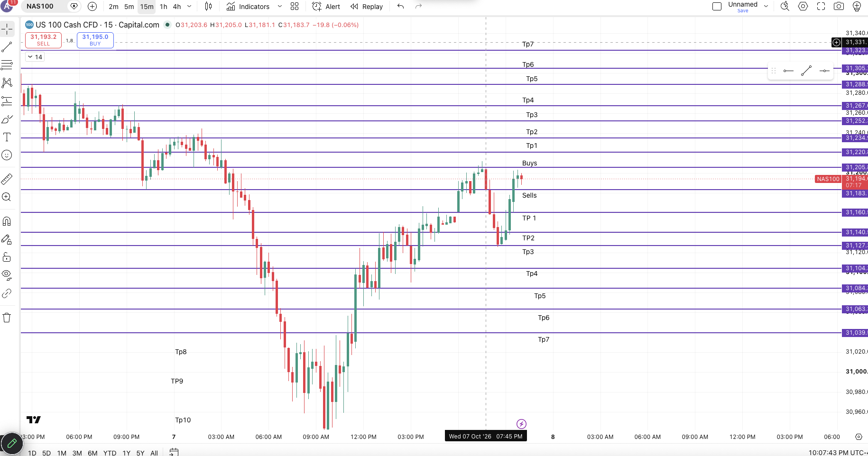Select the Text annotation tool
Screen dimensions: 868x456
[7, 137]
